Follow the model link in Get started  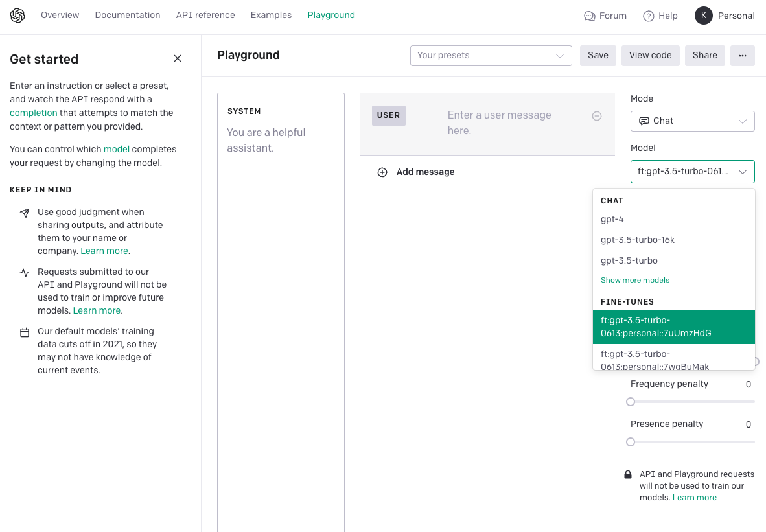pyautogui.click(x=116, y=149)
